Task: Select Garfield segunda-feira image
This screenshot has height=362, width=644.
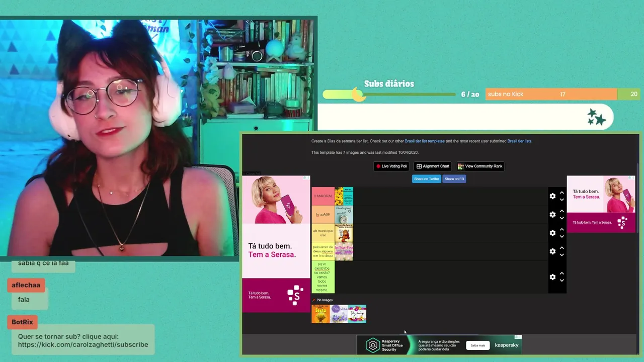Action: 344,233
